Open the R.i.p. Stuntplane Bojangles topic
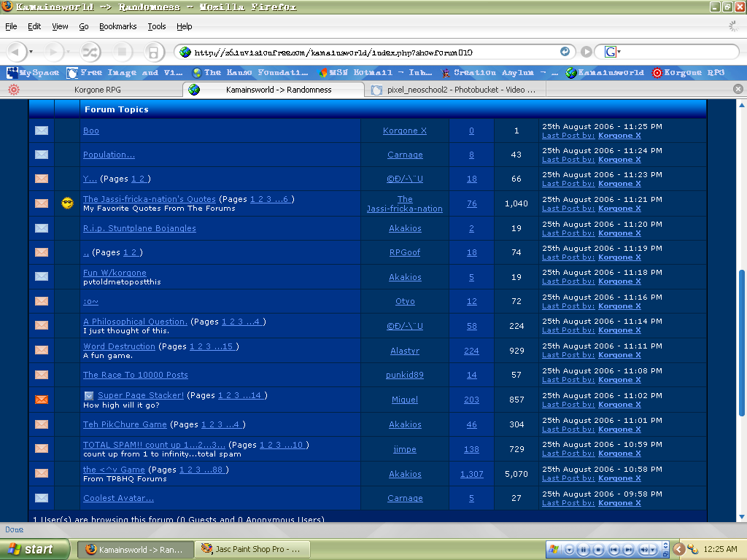747x560 pixels. pos(139,228)
